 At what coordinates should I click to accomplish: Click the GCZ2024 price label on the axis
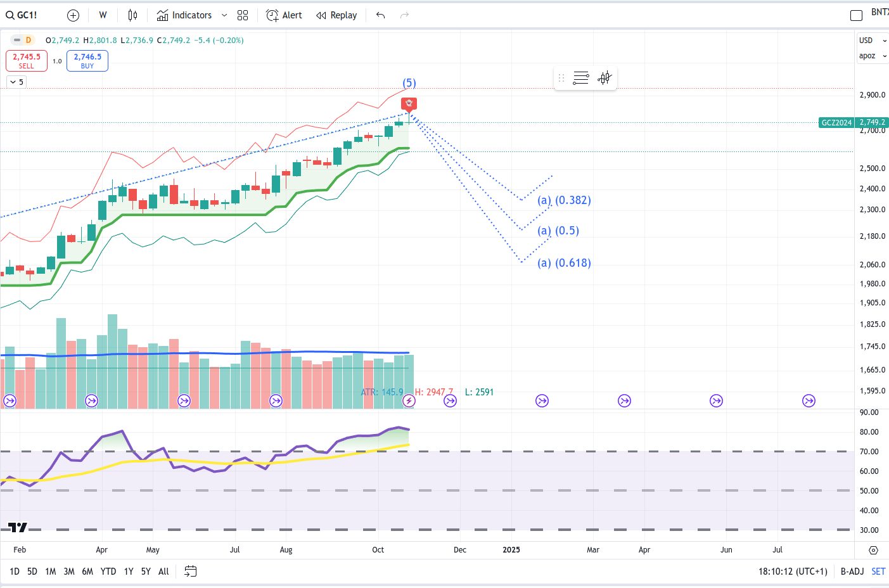click(836, 122)
